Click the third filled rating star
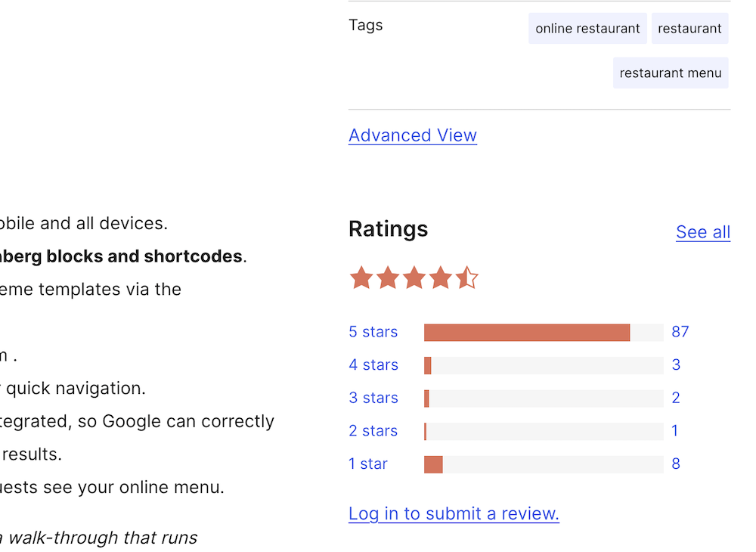The height and width of the screenshot is (552, 756). point(414,278)
